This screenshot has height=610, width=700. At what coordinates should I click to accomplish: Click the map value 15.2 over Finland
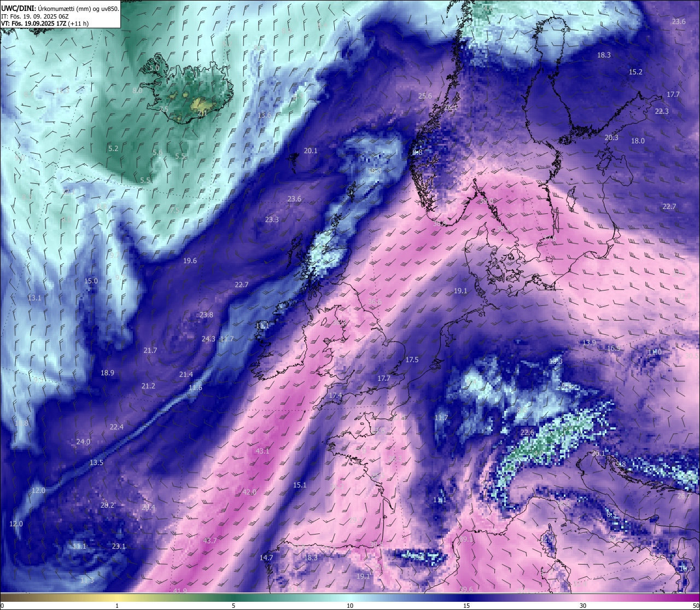click(x=635, y=72)
